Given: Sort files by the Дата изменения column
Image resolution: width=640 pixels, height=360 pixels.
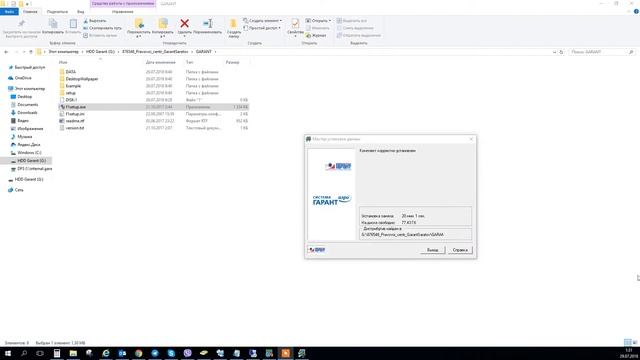Looking at the screenshot, I should (x=160, y=62).
